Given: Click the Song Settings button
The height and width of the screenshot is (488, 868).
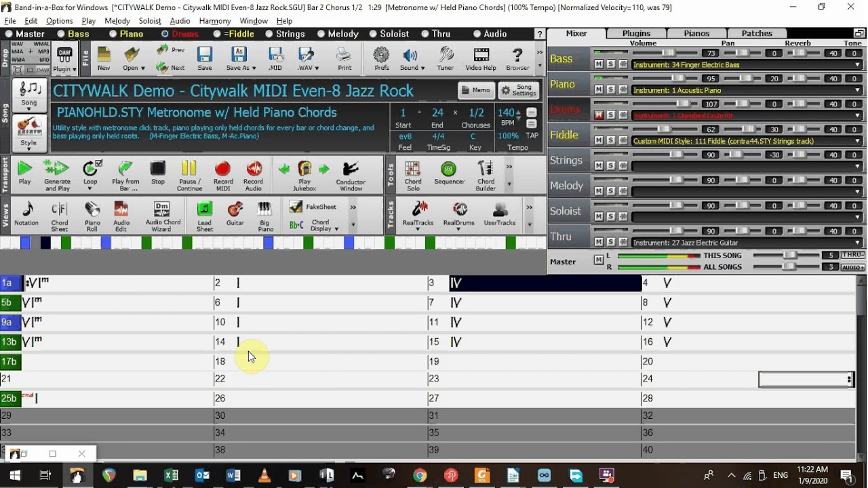Looking at the screenshot, I should click(x=518, y=90).
